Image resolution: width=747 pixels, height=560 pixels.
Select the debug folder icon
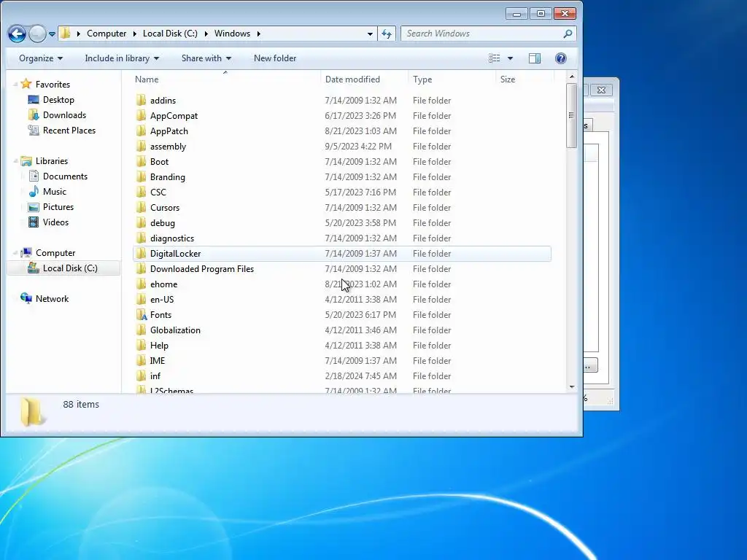click(x=141, y=222)
